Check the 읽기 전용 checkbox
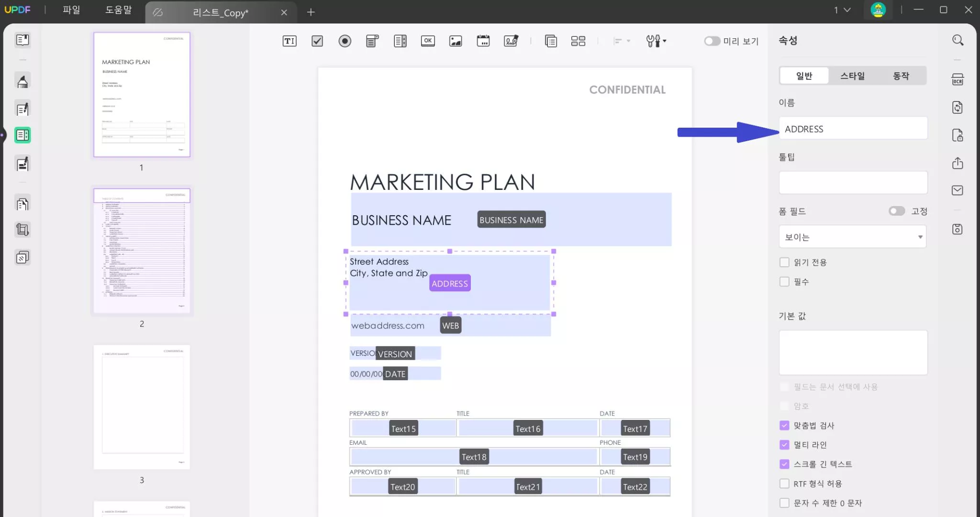 pyautogui.click(x=784, y=262)
